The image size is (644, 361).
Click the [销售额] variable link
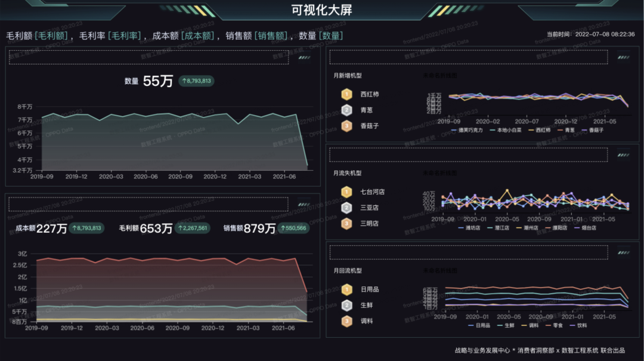(271, 36)
